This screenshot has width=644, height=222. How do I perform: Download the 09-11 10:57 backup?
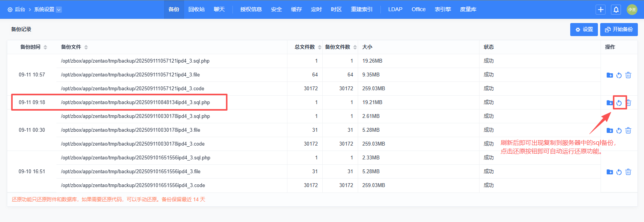[610, 75]
